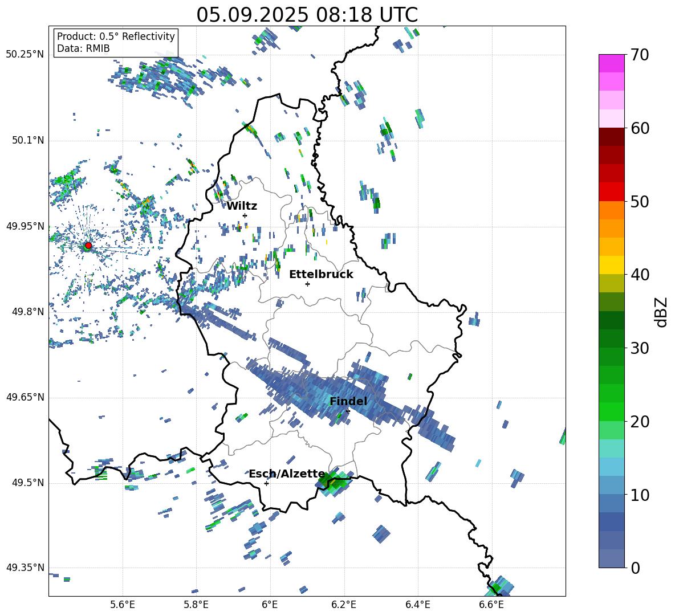Click the magenta top colorbar segment
This screenshot has width=675, height=616.
[611, 63]
